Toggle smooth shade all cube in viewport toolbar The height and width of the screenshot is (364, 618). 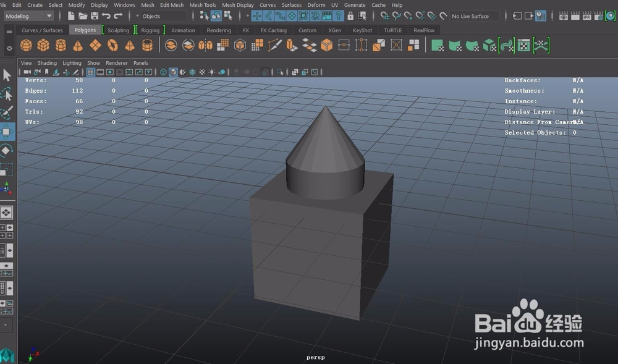173,72
